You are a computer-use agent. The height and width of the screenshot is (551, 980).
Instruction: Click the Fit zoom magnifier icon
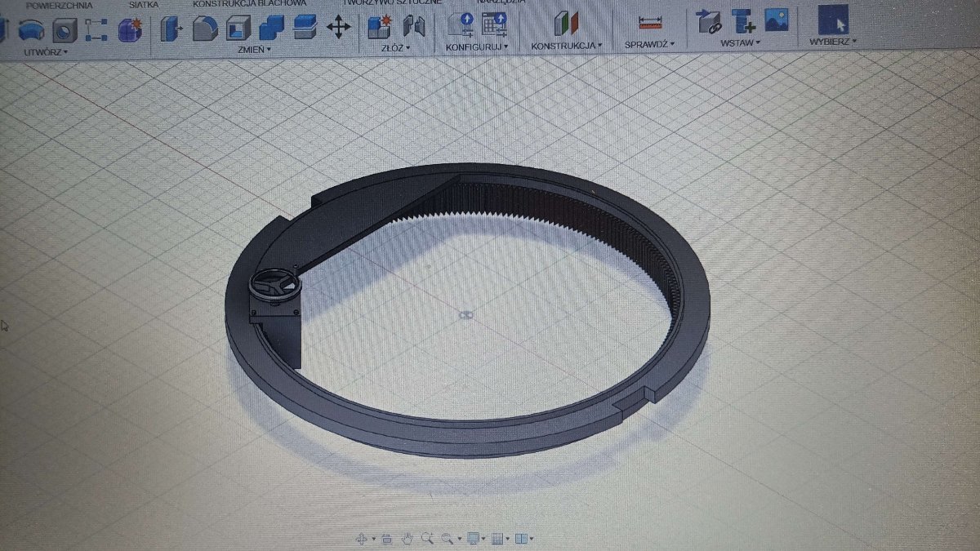(448, 538)
